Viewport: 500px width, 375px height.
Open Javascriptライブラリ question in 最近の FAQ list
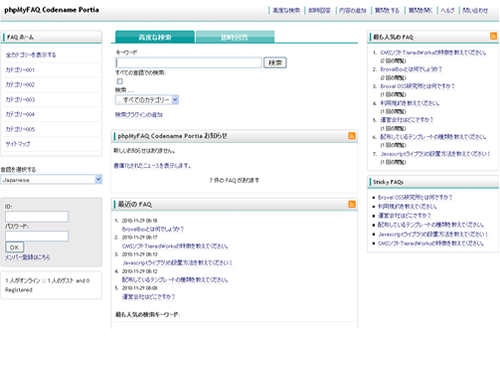(x=177, y=263)
